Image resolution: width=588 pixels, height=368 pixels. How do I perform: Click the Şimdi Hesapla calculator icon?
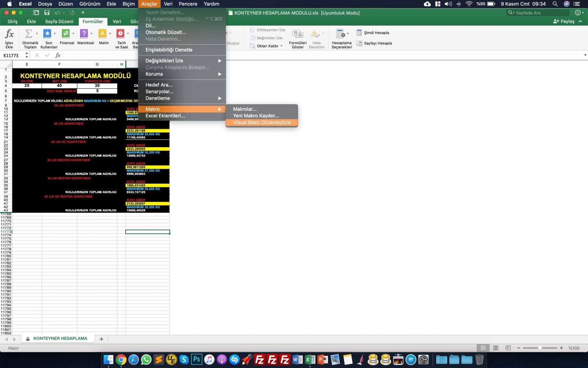pyautogui.click(x=359, y=33)
